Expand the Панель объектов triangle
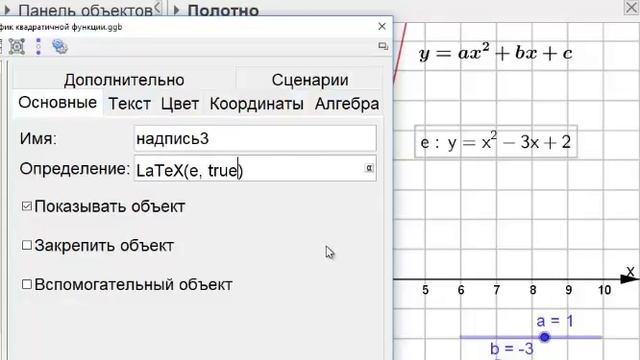 (x=7, y=10)
